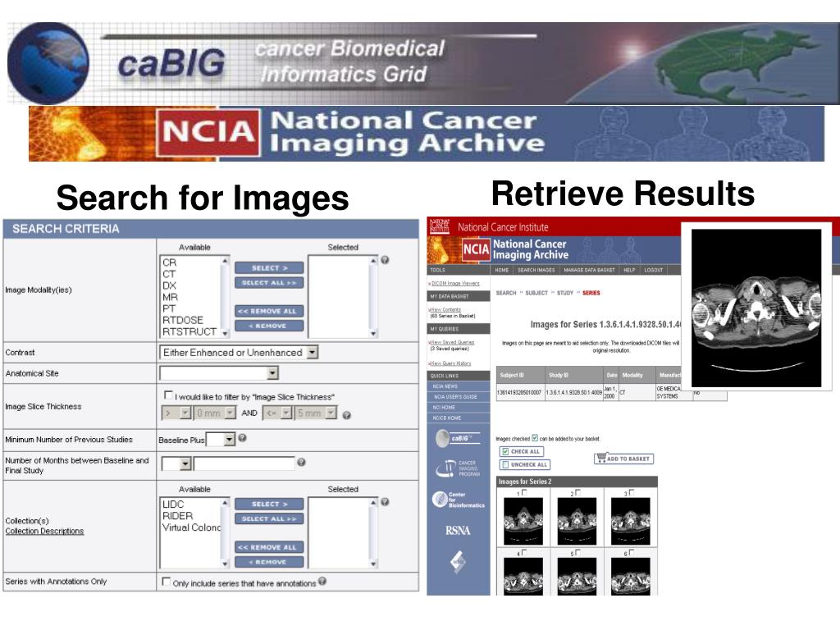Click the National Cancer Institute logo

point(440,226)
